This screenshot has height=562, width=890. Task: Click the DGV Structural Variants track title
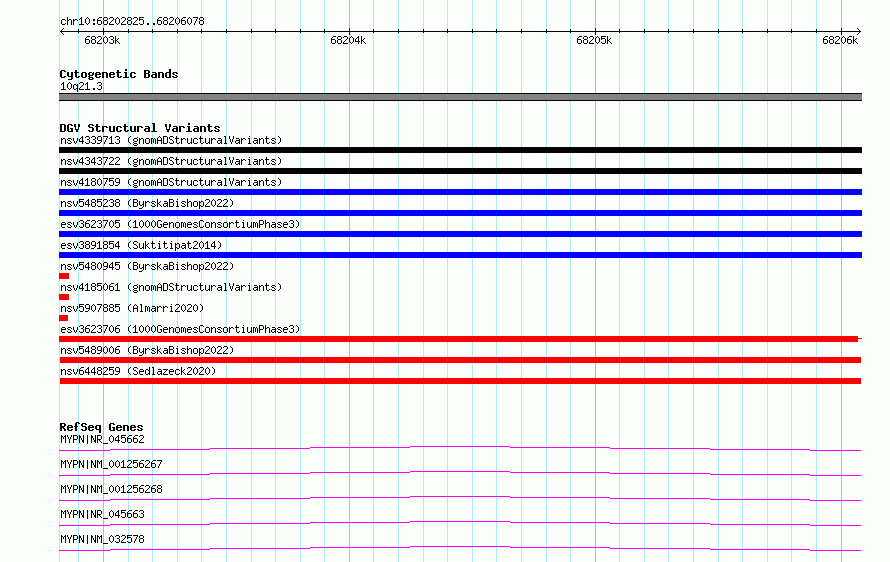140,128
